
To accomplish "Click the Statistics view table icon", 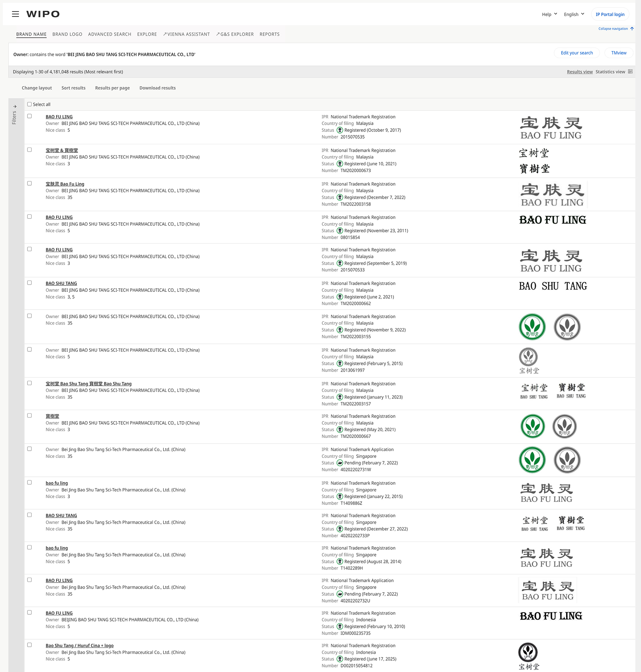I will [630, 72].
